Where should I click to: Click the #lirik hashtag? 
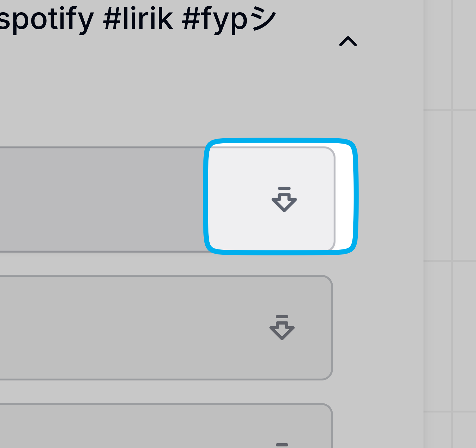click(x=138, y=19)
